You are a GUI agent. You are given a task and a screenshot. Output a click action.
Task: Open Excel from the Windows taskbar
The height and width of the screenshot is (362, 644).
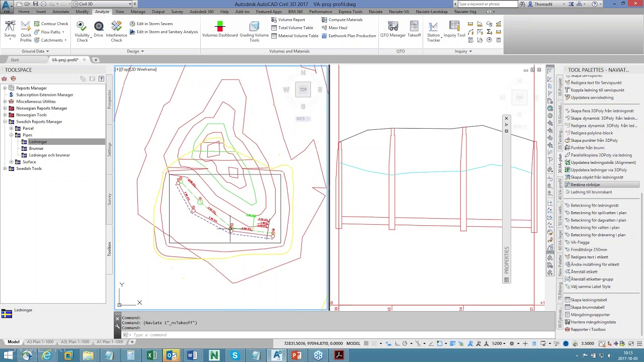pos(151,356)
